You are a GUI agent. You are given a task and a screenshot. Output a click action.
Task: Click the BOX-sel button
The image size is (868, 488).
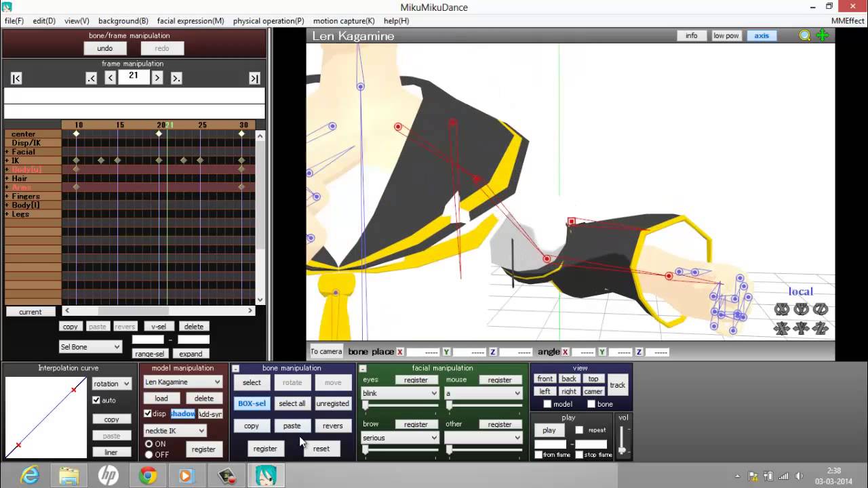[252, 403]
